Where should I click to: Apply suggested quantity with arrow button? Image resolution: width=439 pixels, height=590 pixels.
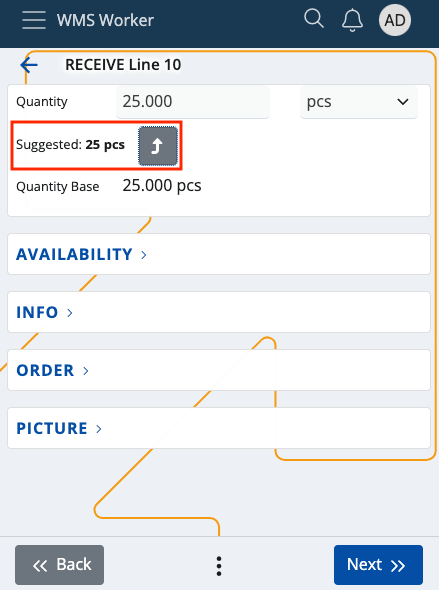[158, 146]
